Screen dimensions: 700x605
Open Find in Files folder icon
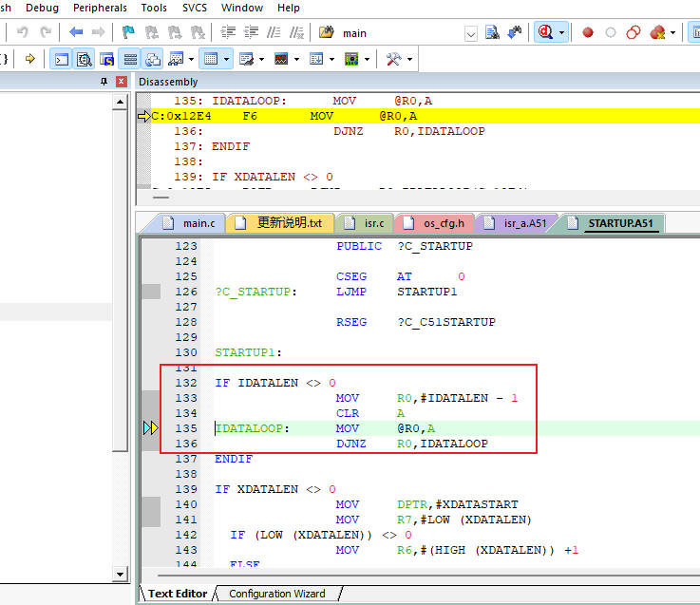pos(327,32)
